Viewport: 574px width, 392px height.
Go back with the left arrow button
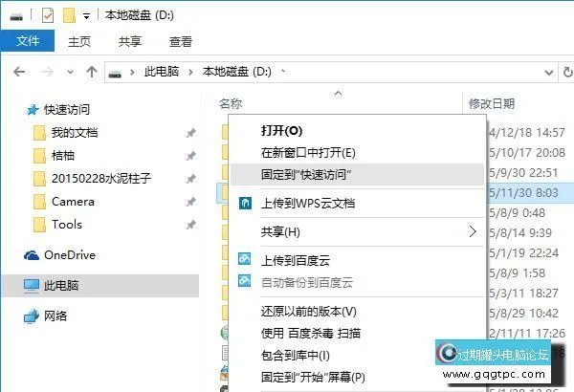tap(19, 72)
